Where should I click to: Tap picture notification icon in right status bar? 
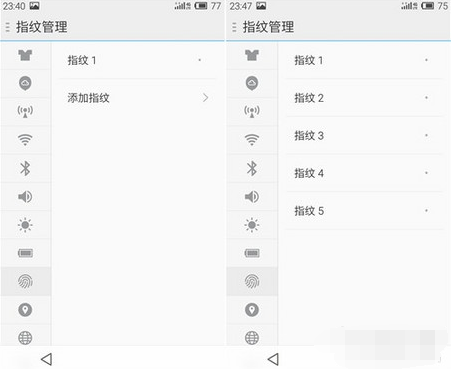261,6
